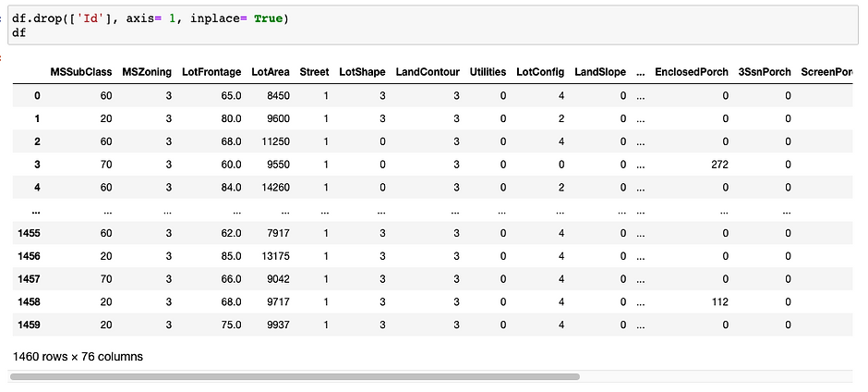Click LotArea value 9717
This screenshot has height=392, width=868.
pos(279,302)
